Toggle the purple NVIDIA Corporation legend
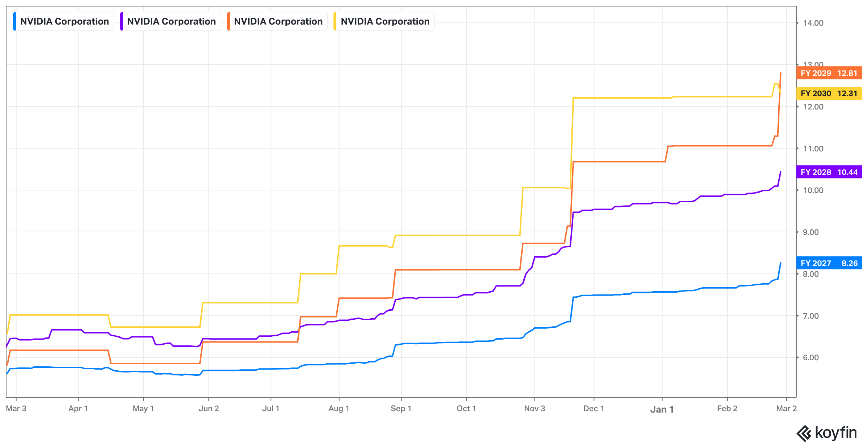Screen dimensions: 868x448 click(x=171, y=21)
